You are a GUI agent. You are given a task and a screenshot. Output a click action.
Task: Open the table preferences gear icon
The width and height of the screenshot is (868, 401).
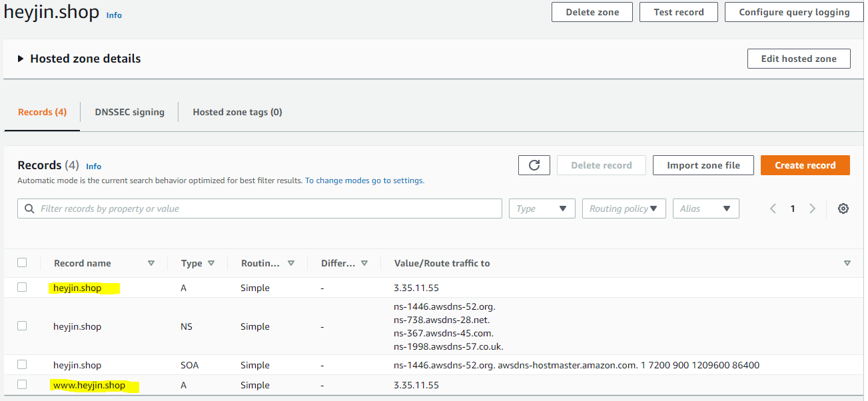coord(843,208)
